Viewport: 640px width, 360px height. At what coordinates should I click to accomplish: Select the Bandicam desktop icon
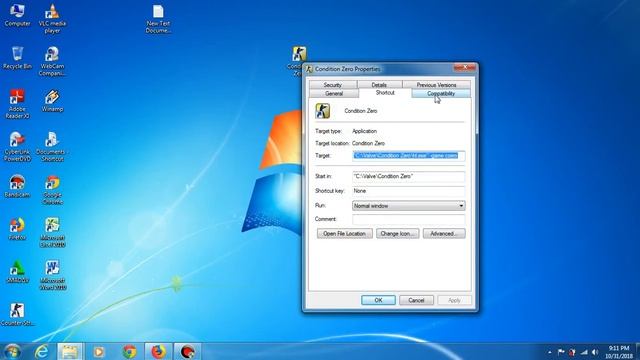click(17, 187)
